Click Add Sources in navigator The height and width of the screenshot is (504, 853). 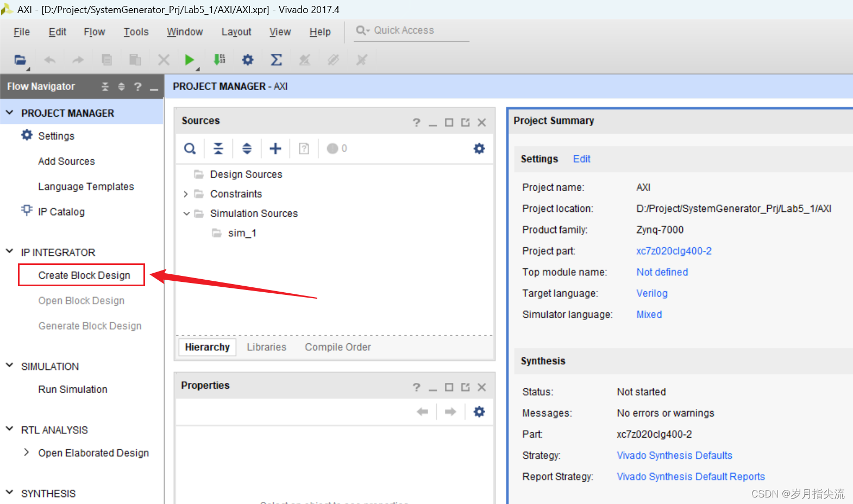pyautogui.click(x=66, y=161)
